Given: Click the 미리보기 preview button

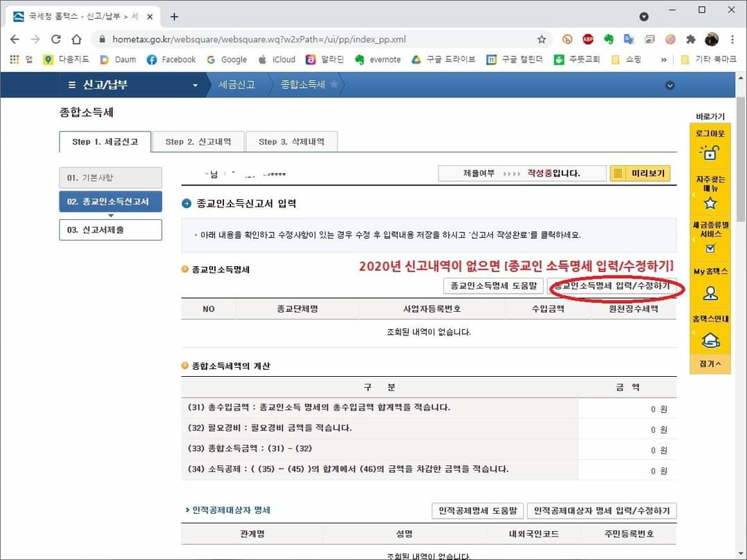Looking at the screenshot, I should point(640,174).
